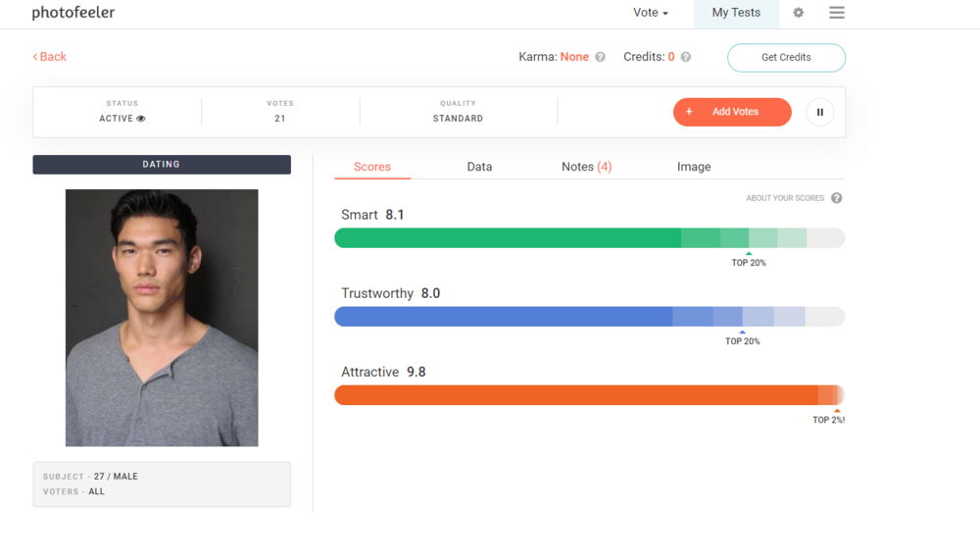Switch to the Data tab

click(479, 167)
